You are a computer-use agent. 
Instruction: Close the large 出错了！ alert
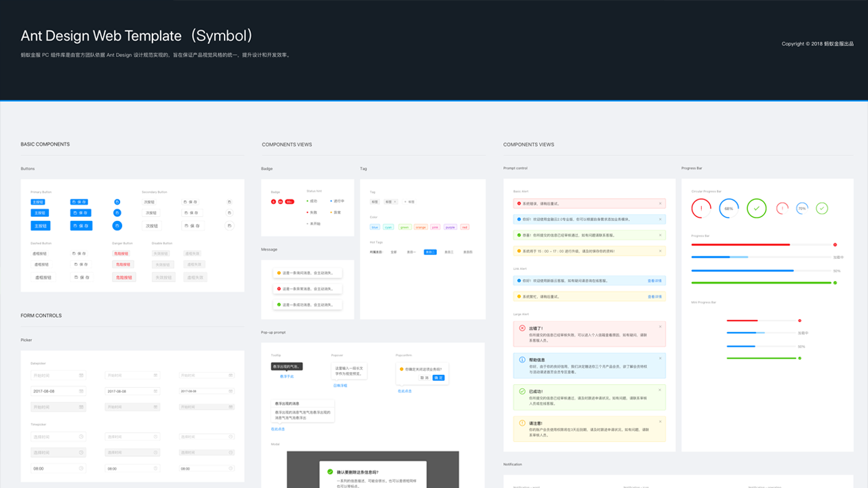click(660, 327)
